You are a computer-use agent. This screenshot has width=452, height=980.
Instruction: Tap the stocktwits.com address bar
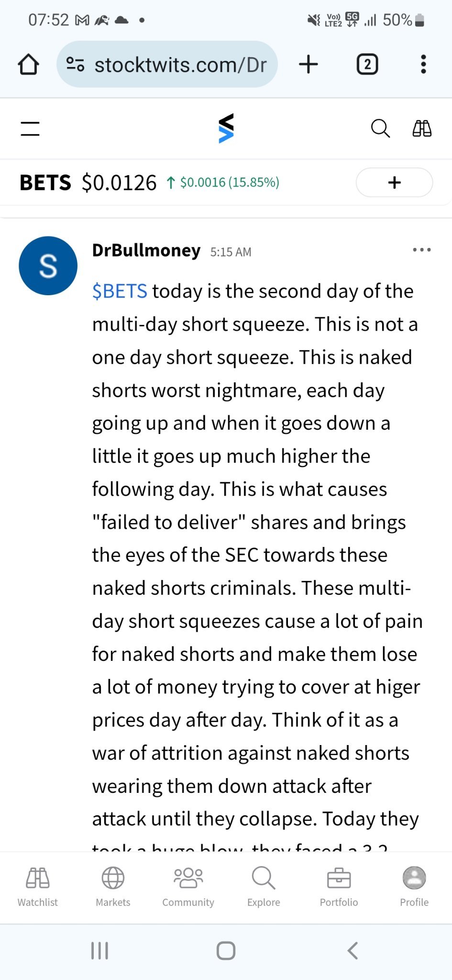[179, 65]
